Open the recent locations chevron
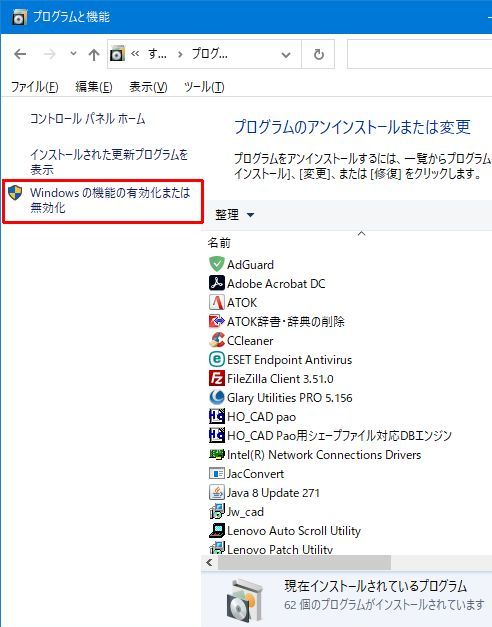Screen dimensions: 492x627 pyautogui.click(x=73, y=53)
